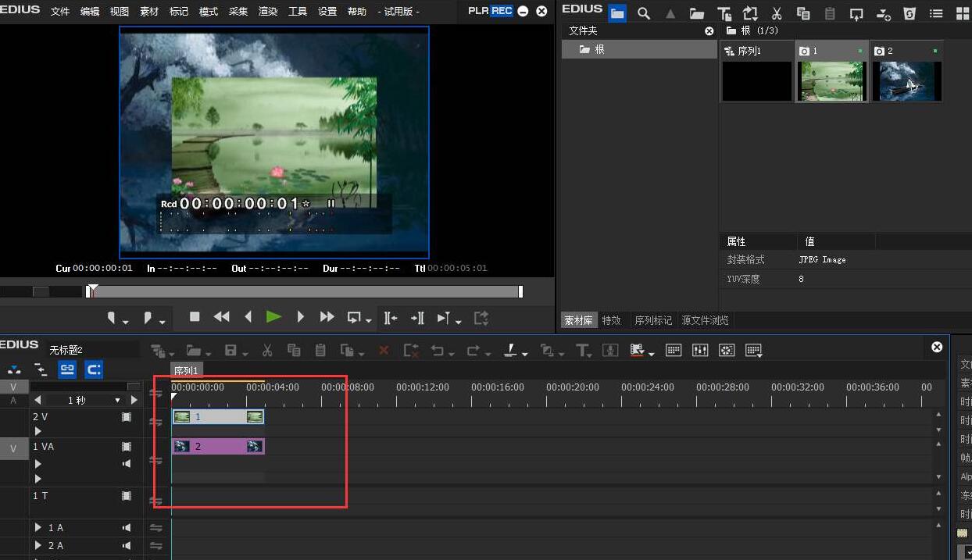The height and width of the screenshot is (560, 972).
Task: Click the add title icon in Bin toolbar
Action: (724, 13)
